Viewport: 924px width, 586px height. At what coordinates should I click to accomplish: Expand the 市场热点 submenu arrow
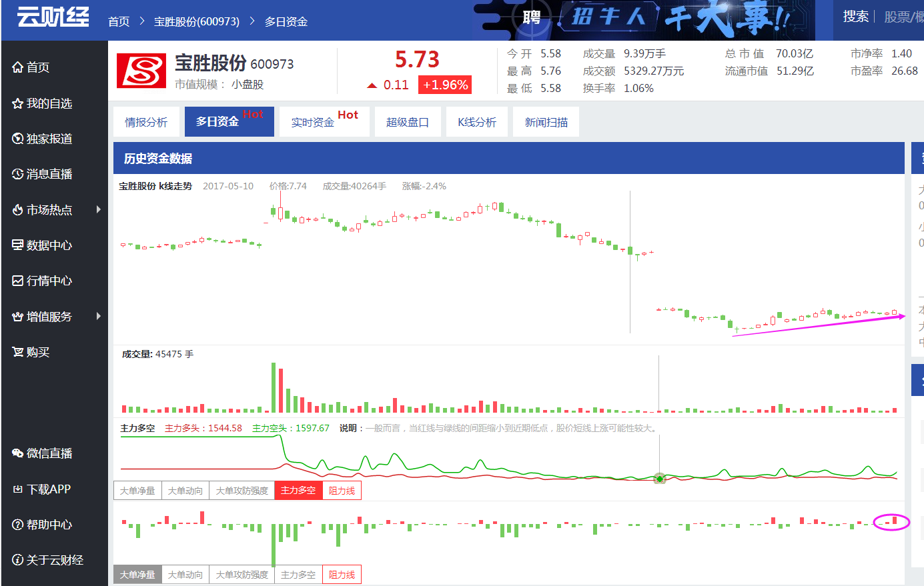pos(99,209)
